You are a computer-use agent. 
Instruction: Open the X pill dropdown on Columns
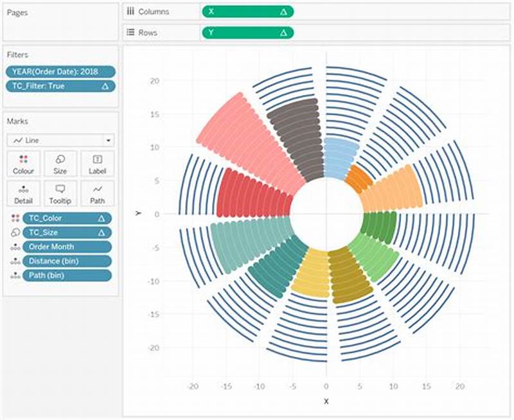(283, 11)
